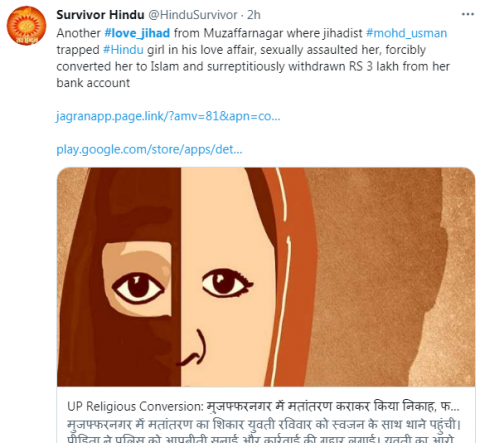Click the unveiled eye in the illustration
480x443 pixels.
[227, 283]
